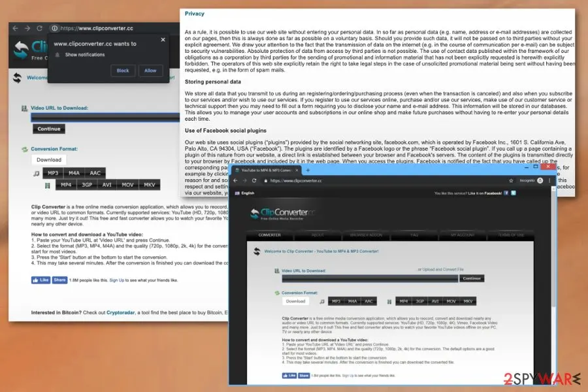This screenshot has width=588, height=392.
Task: Close the YouTube to MP4 browser tab
Action: click(297, 171)
